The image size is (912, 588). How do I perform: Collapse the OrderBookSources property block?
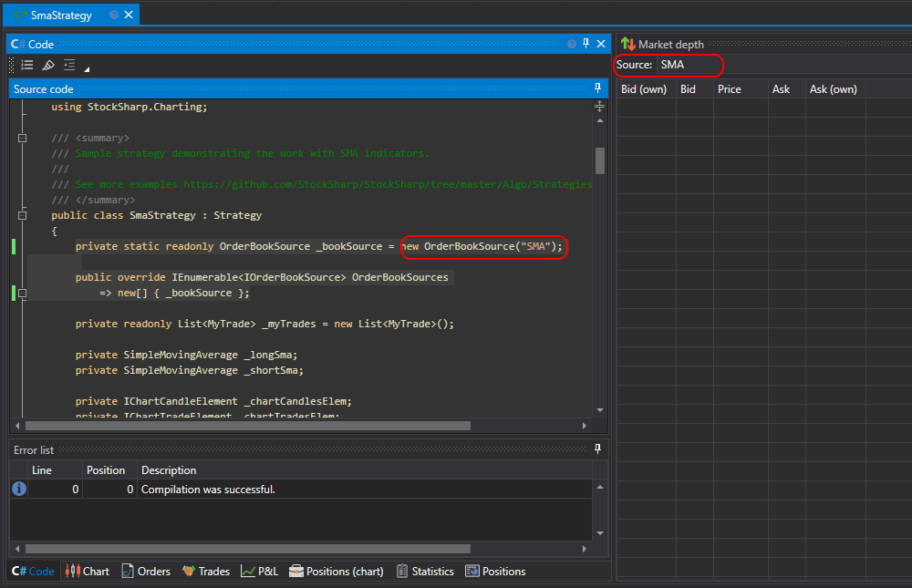point(22,294)
